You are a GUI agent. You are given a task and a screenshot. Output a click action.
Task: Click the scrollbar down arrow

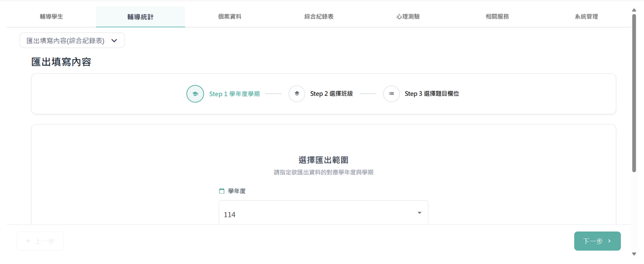click(634, 254)
